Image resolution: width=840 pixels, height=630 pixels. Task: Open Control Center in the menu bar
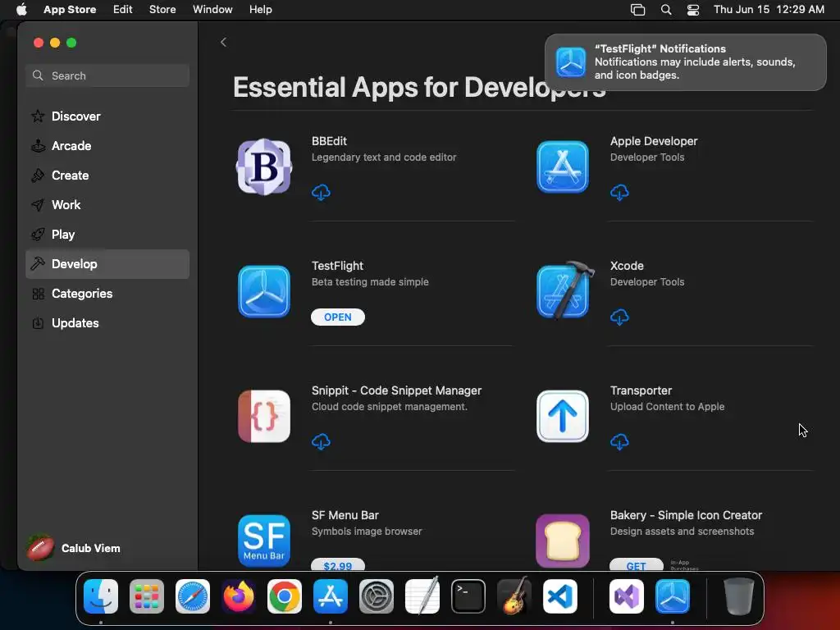point(693,10)
